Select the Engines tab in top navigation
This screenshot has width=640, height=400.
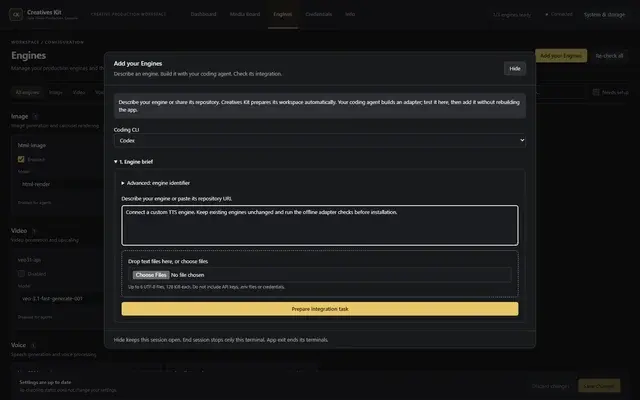[x=282, y=14]
